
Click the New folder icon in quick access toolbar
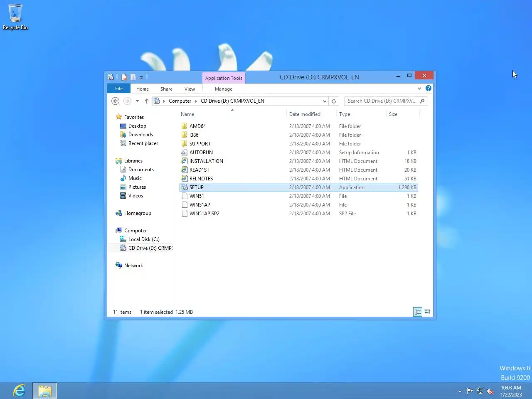[x=133, y=77]
